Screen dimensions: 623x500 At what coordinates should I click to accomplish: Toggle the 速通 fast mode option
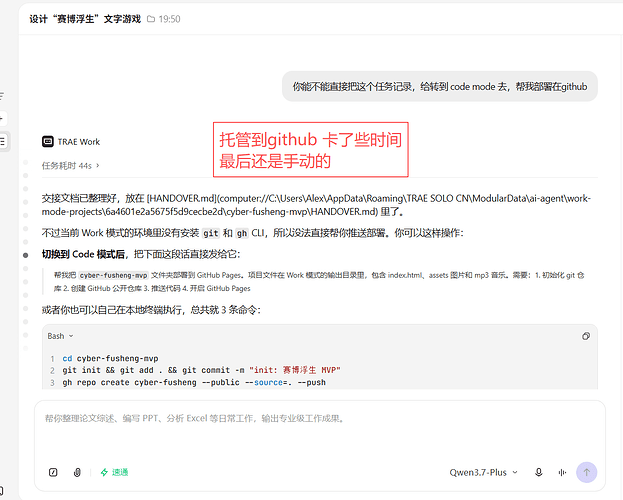pos(114,472)
